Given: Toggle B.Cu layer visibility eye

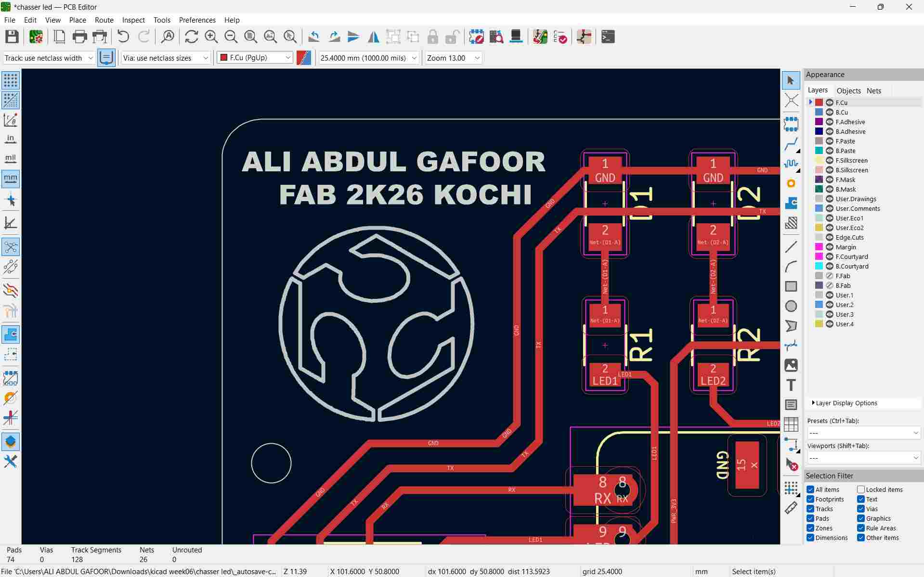Looking at the screenshot, I should click(x=830, y=112).
